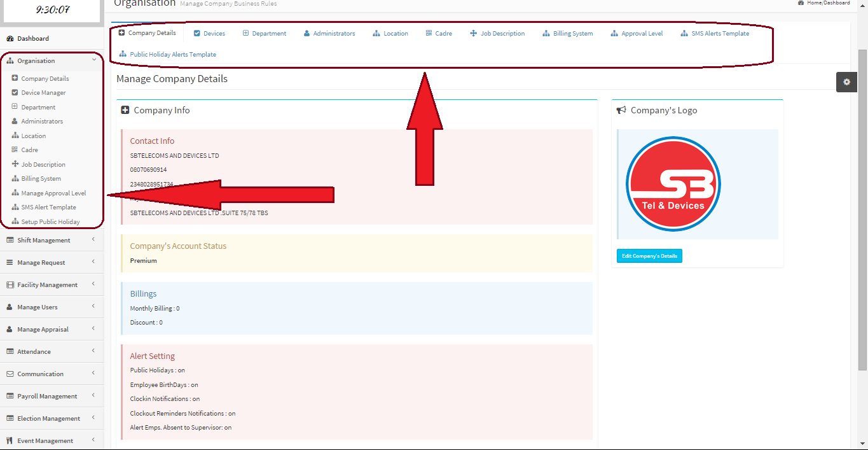Viewport: 868px width, 450px height.
Task: Click the Manage Users person icon
Action: click(x=10, y=307)
